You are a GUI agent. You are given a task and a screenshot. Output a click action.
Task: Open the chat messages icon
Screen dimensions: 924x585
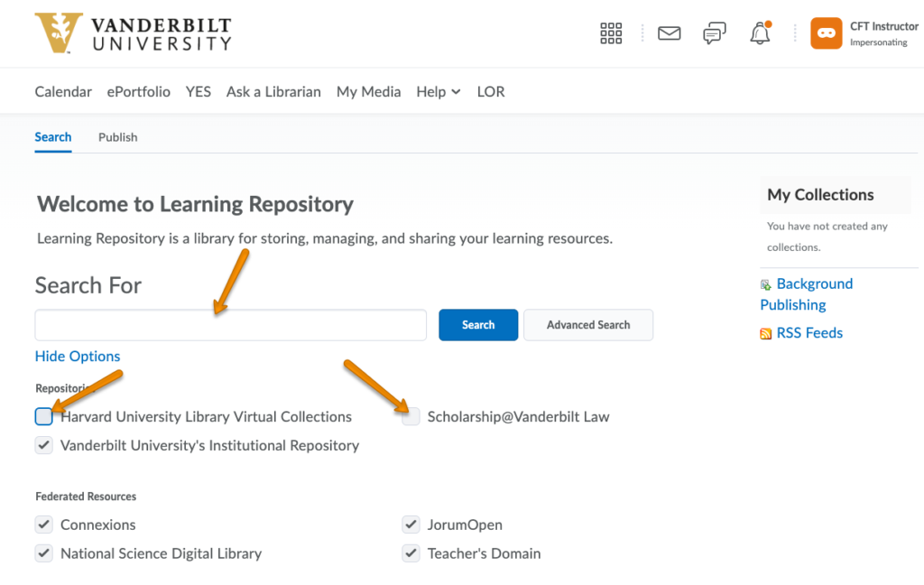coord(714,33)
